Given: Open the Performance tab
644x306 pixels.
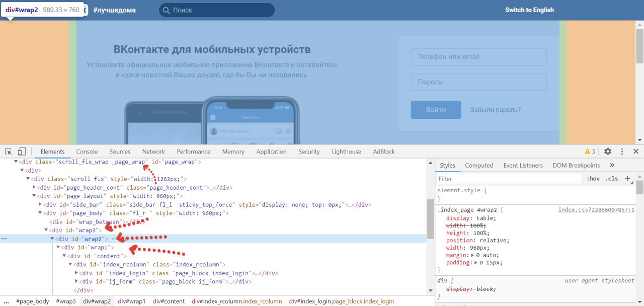Looking at the screenshot, I should [x=194, y=151].
